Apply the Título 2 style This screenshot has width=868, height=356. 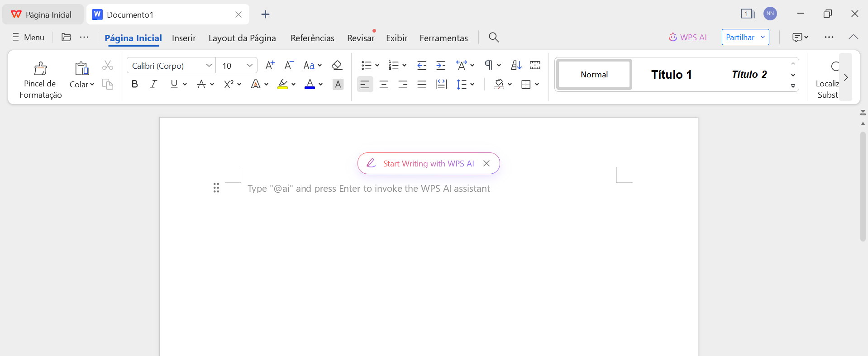tap(749, 74)
